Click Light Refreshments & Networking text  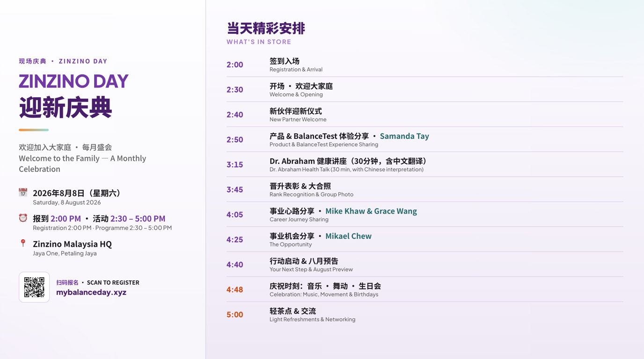click(312, 320)
